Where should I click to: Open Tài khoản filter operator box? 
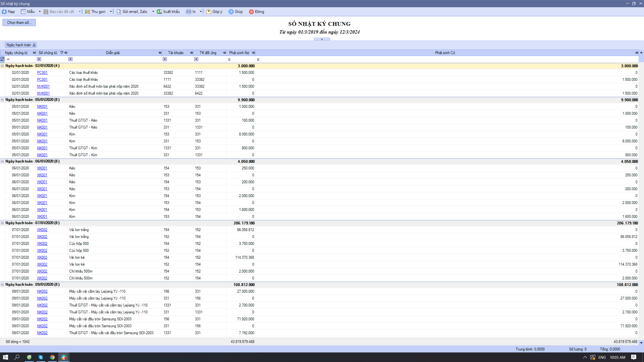coord(165,59)
